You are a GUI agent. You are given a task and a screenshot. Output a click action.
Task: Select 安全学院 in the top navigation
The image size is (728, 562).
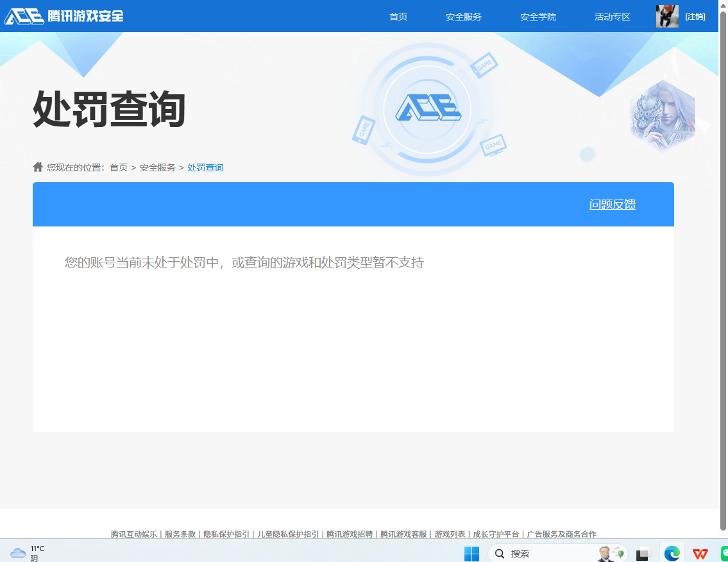pyautogui.click(x=538, y=17)
